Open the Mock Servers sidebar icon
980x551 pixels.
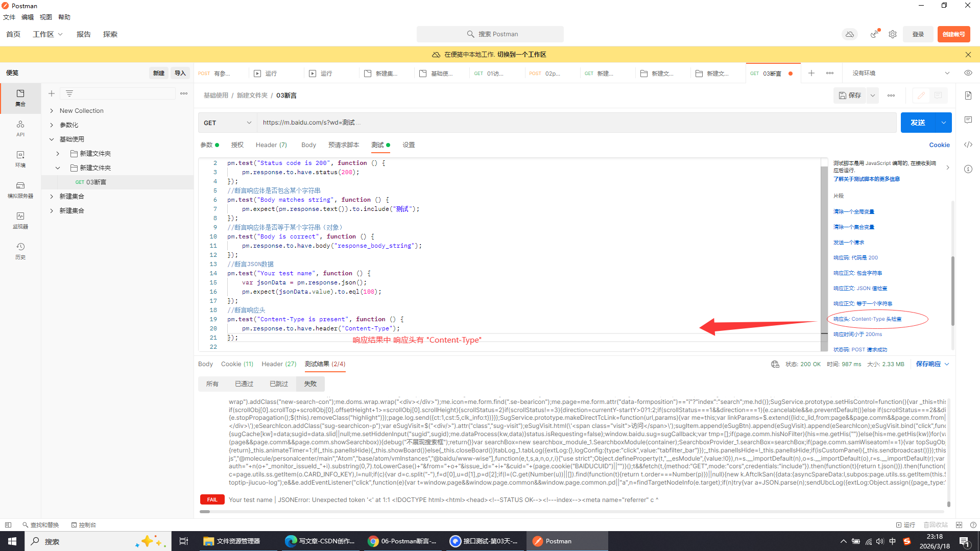(20, 189)
